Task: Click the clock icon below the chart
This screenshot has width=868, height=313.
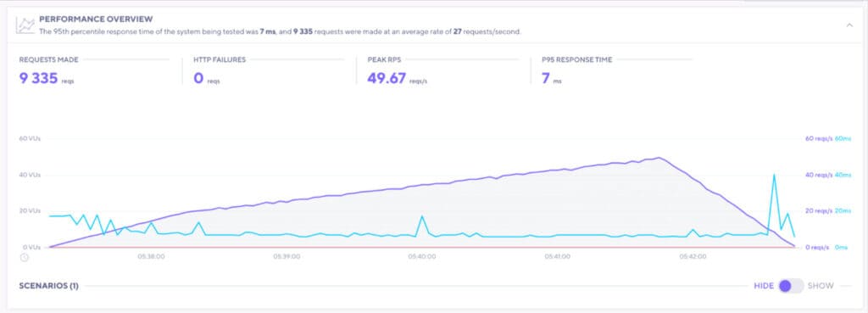Action: pyautogui.click(x=25, y=257)
